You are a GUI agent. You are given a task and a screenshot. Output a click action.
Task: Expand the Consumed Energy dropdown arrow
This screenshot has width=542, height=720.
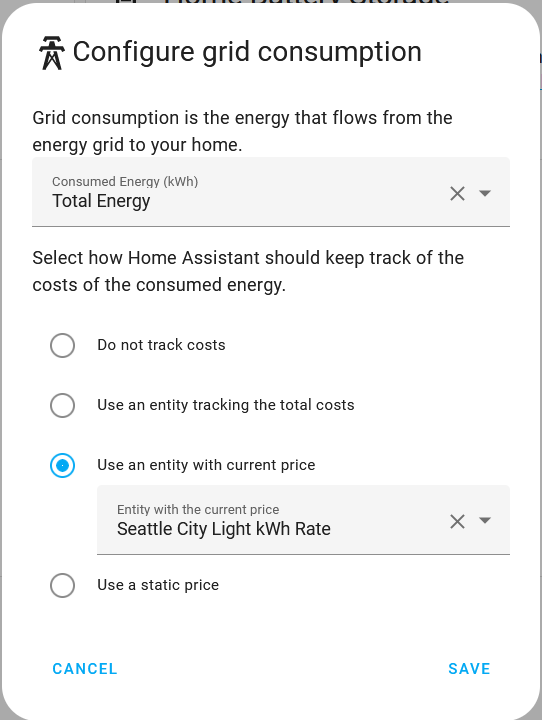pos(485,193)
